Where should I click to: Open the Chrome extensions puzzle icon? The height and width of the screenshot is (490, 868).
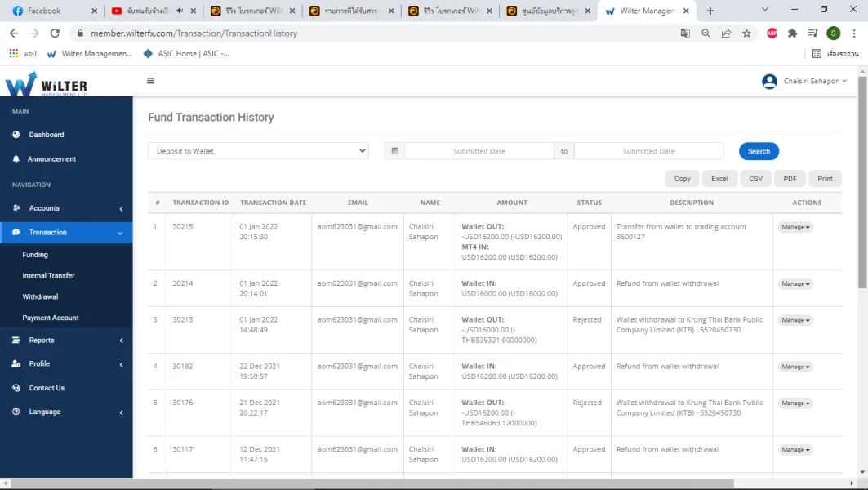pyautogui.click(x=792, y=33)
